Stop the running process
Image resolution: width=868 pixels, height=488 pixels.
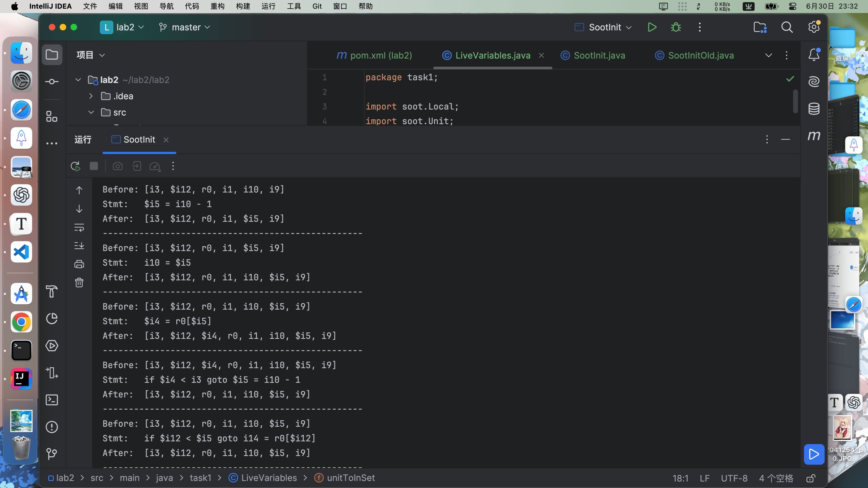tap(94, 166)
